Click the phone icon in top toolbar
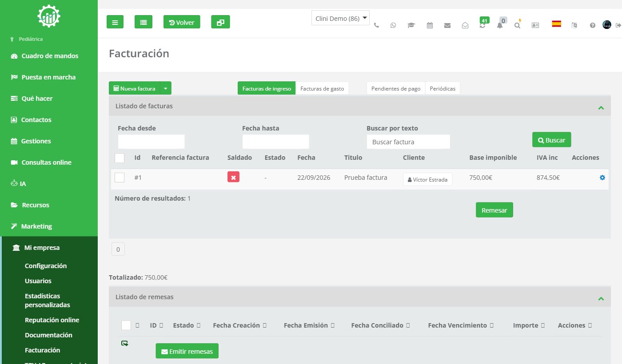 click(376, 25)
